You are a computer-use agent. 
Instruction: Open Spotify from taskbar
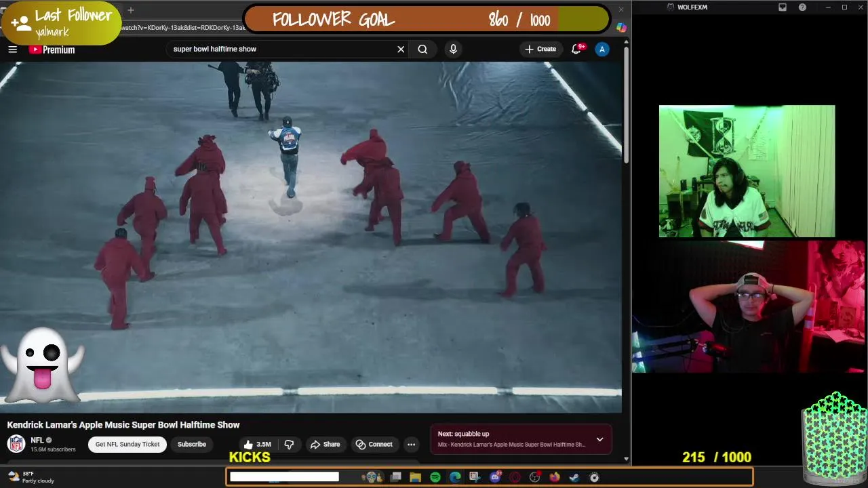(435, 477)
